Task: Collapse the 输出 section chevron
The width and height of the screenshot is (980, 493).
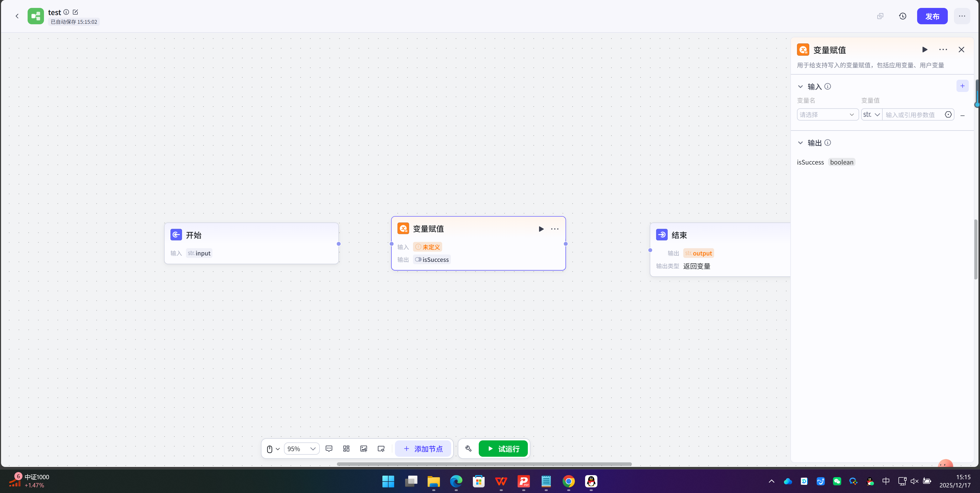Action: pyautogui.click(x=800, y=143)
